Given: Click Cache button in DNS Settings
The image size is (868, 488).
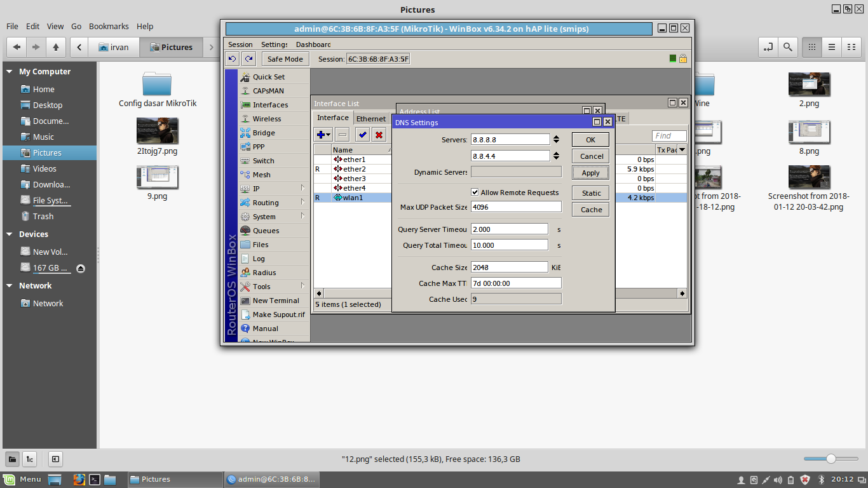Looking at the screenshot, I should (x=591, y=210).
